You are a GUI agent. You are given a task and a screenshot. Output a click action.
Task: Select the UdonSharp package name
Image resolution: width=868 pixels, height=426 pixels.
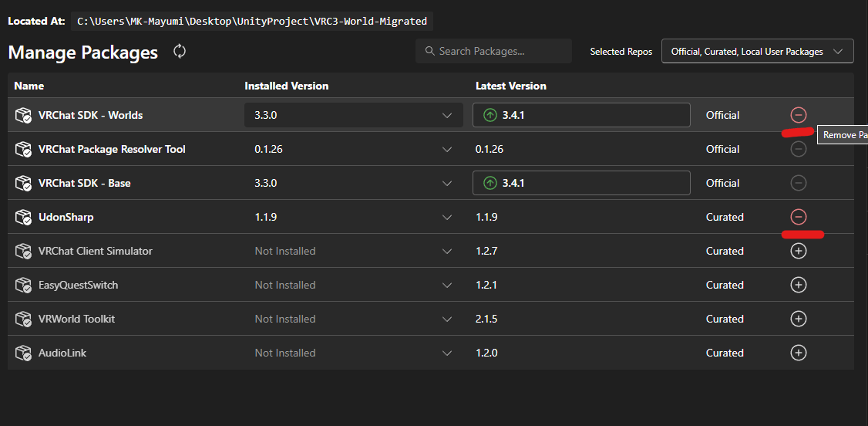pyautogui.click(x=66, y=217)
